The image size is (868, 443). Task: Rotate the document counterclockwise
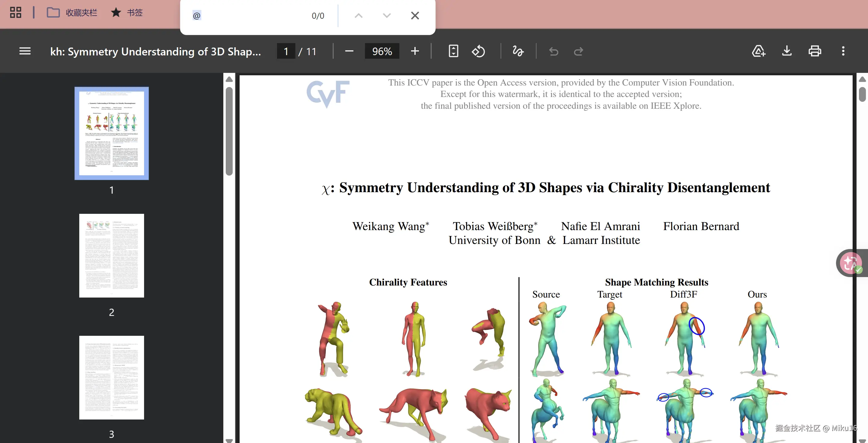point(478,51)
